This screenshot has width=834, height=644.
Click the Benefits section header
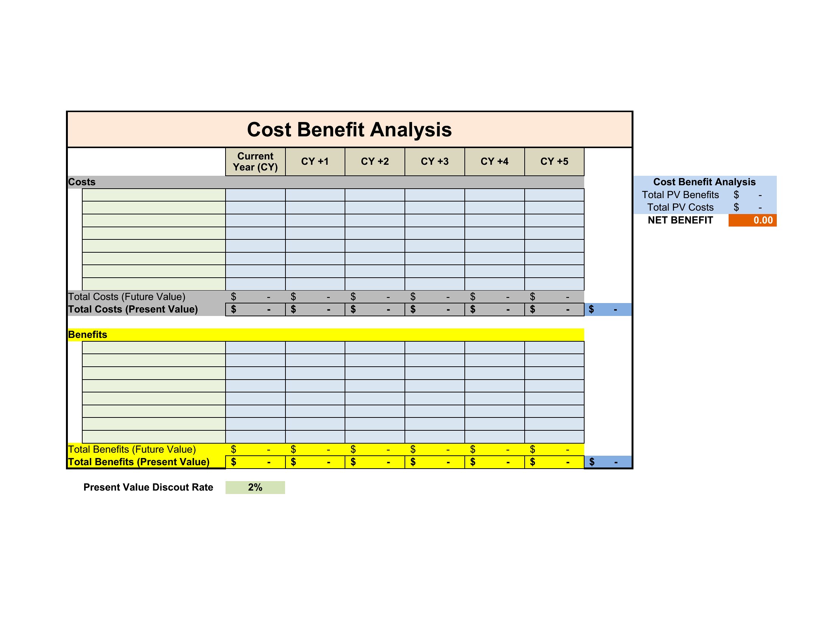326,335
